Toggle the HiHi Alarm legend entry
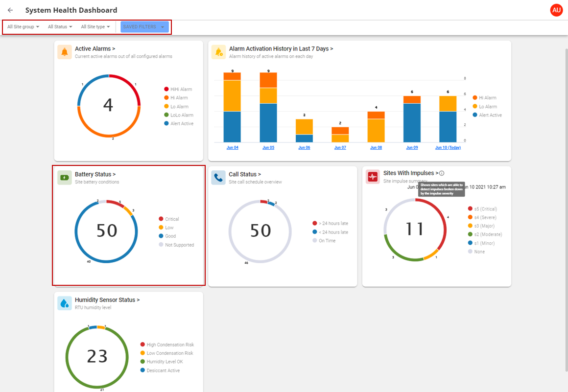Viewport: 568px width, 392px height. pos(178,89)
